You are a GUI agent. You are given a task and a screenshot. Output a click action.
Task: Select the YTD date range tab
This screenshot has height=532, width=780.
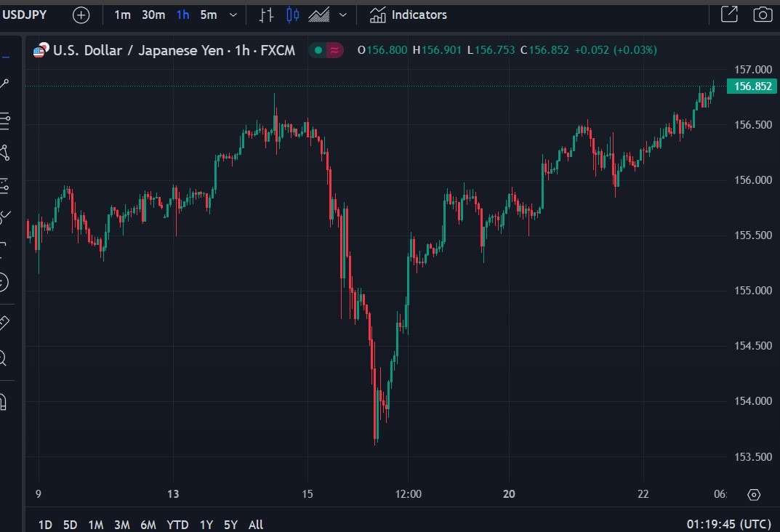[177, 525]
